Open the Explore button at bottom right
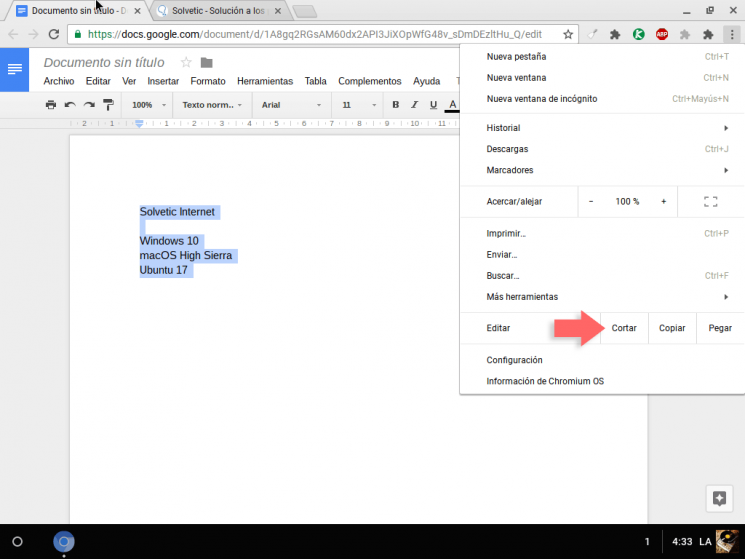The height and width of the screenshot is (559, 745). coord(719,498)
